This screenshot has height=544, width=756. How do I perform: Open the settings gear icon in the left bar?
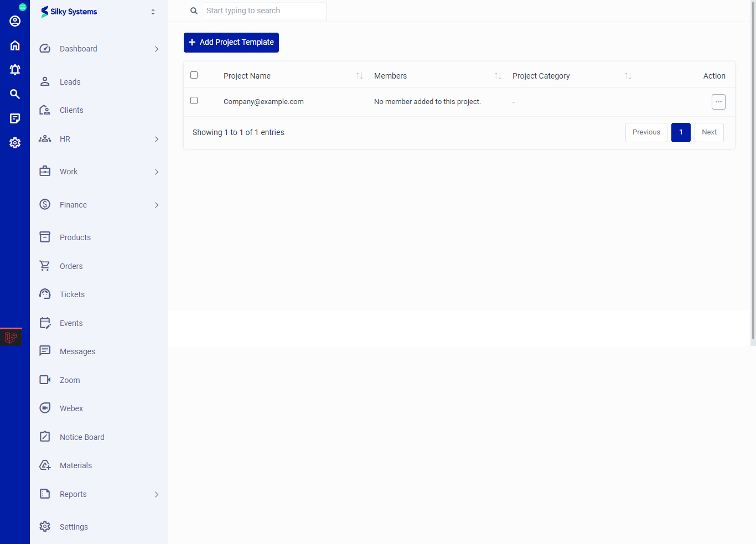click(15, 142)
